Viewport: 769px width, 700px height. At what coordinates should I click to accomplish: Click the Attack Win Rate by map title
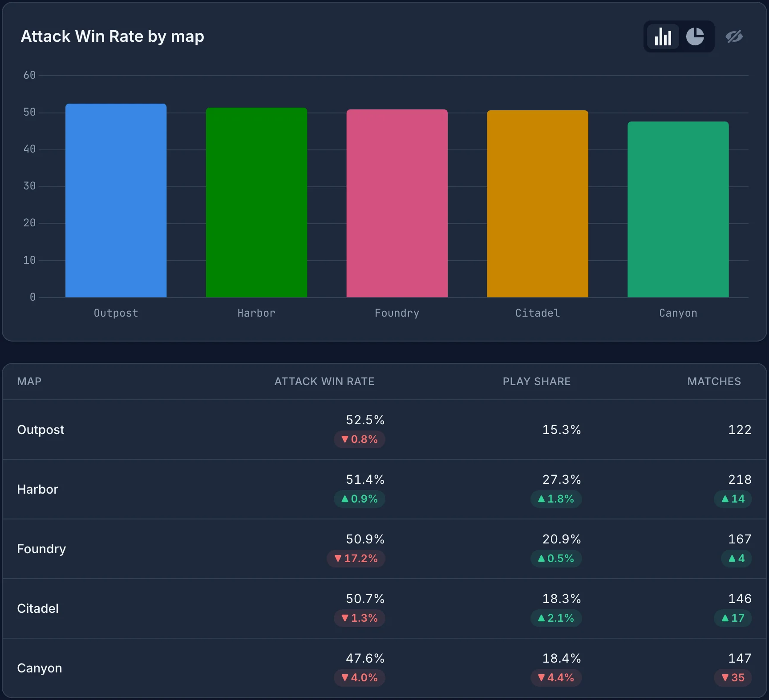tap(113, 36)
